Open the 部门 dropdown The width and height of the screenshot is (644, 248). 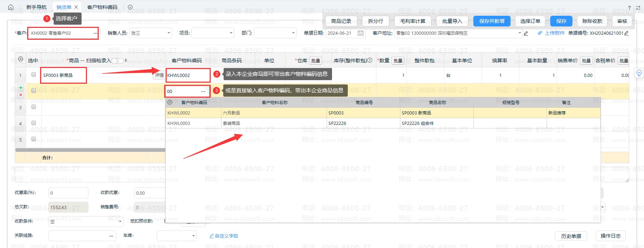[x=293, y=33]
